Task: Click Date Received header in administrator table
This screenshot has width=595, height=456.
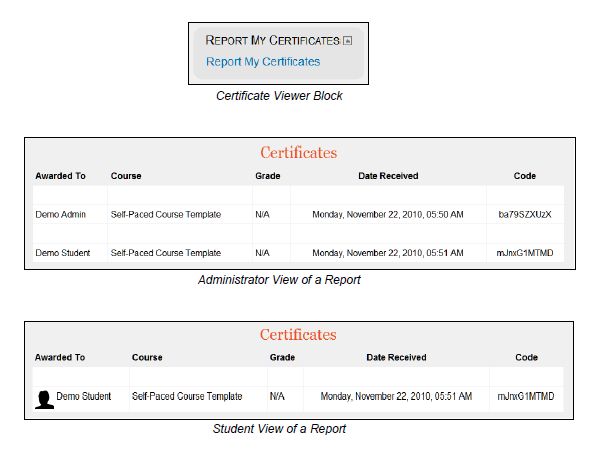Action: [x=388, y=176]
